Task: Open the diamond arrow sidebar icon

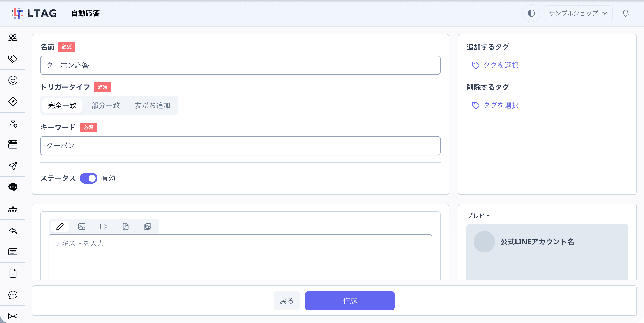Action: click(13, 102)
